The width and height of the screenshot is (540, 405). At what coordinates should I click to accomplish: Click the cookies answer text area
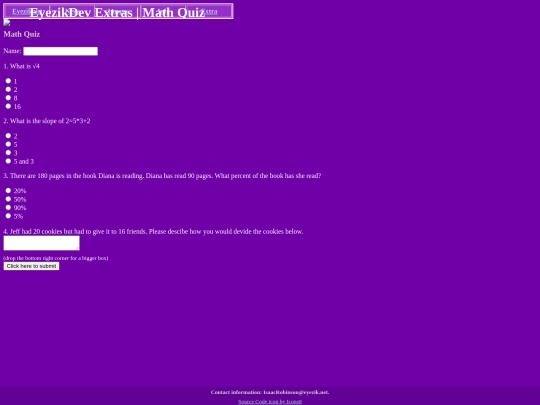tap(41, 243)
